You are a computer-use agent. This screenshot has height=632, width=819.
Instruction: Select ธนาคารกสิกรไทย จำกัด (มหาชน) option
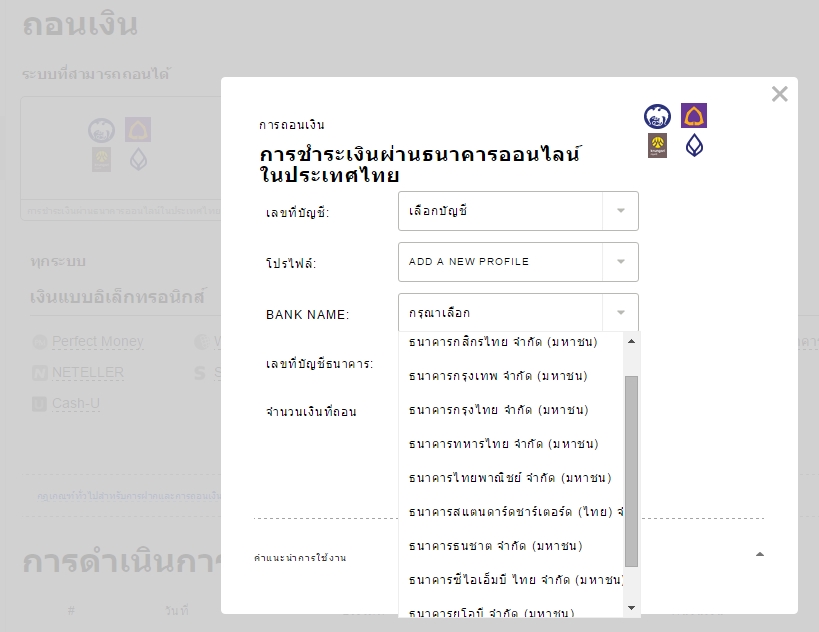point(511,342)
